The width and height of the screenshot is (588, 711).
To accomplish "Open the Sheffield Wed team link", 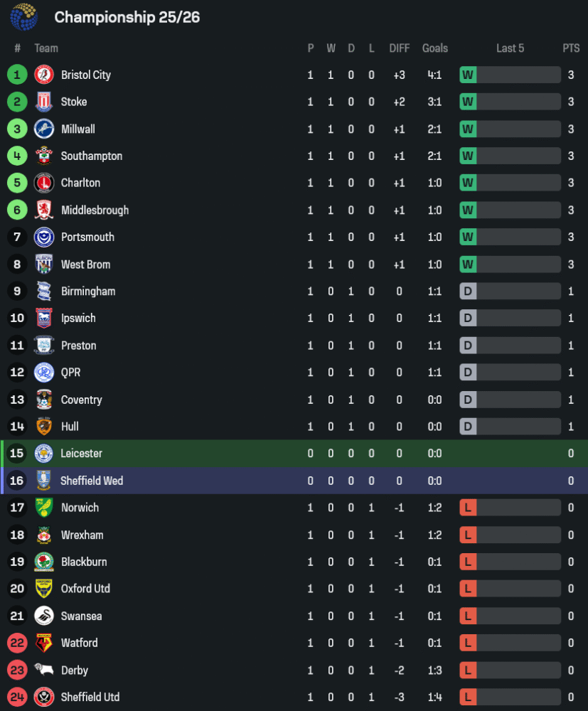I will 92,481.
